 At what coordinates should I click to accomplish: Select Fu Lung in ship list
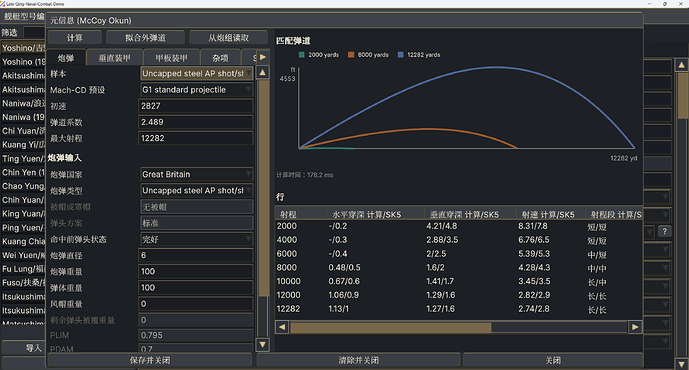click(x=23, y=269)
